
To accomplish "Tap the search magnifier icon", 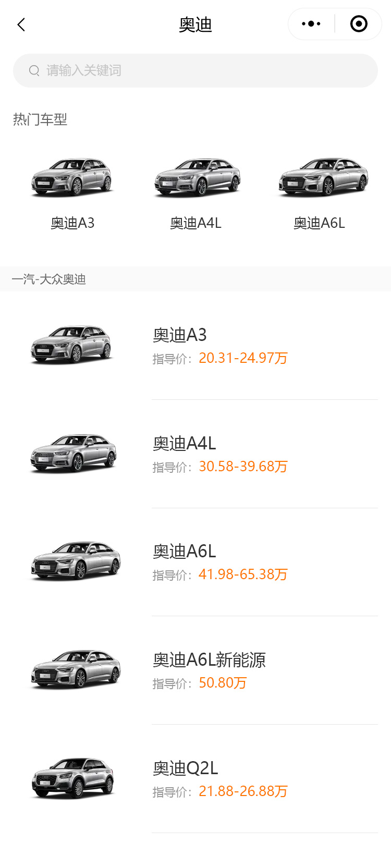I will point(34,70).
